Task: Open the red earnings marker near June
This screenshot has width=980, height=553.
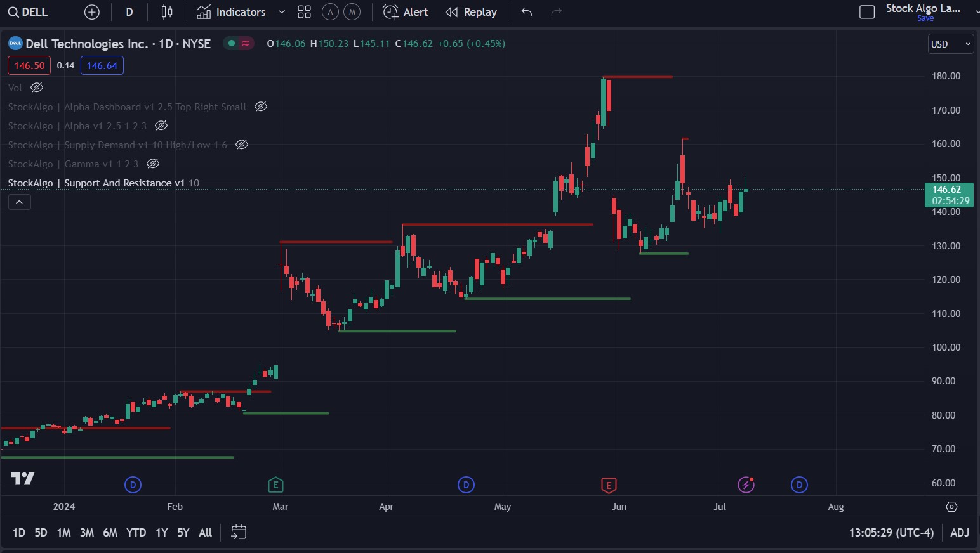Action: coord(609,486)
